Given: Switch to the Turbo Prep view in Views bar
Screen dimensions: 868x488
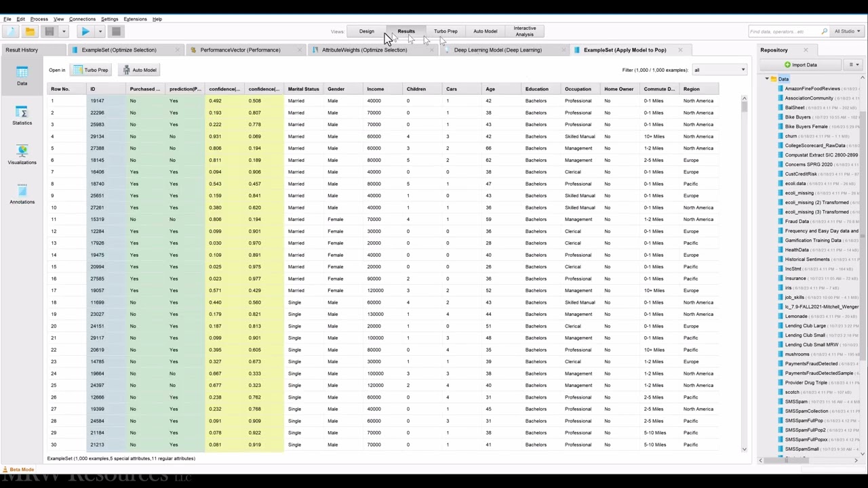Looking at the screenshot, I should [x=446, y=31].
